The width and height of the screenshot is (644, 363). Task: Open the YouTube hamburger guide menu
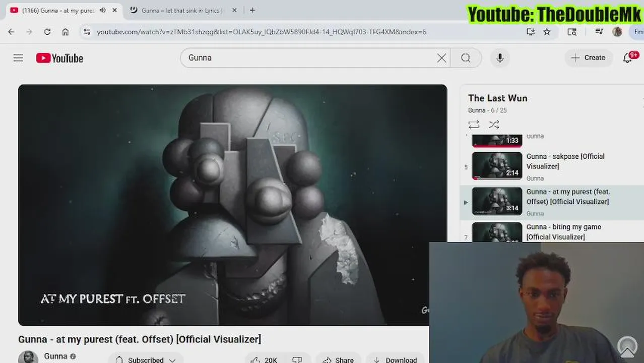(18, 58)
